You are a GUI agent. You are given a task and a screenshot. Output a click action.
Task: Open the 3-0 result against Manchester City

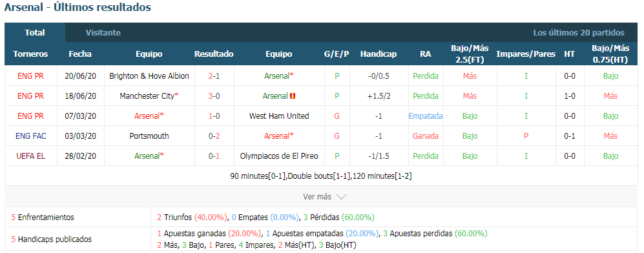click(x=214, y=96)
